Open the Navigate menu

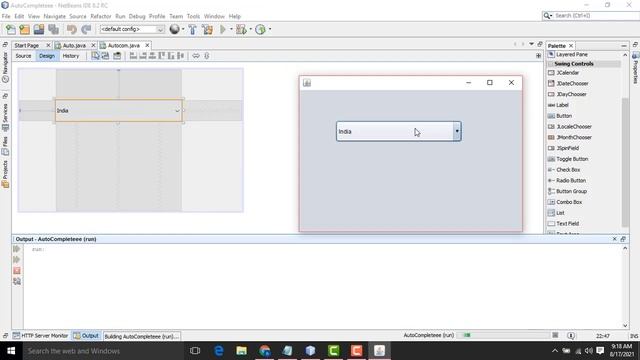(55, 16)
